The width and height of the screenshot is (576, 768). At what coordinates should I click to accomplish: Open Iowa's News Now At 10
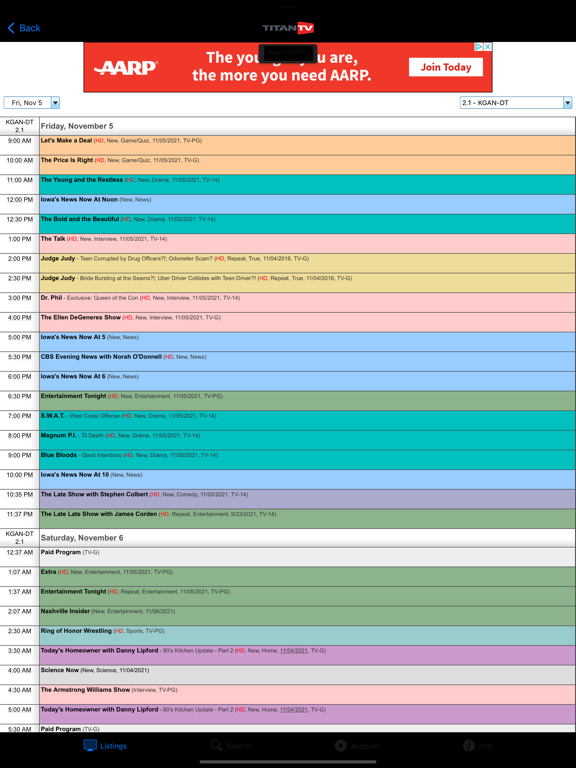pos(307,480)
